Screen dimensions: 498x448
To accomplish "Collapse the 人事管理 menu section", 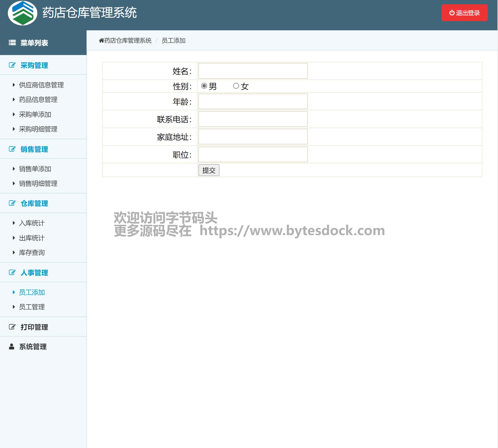I will point(34,273).
